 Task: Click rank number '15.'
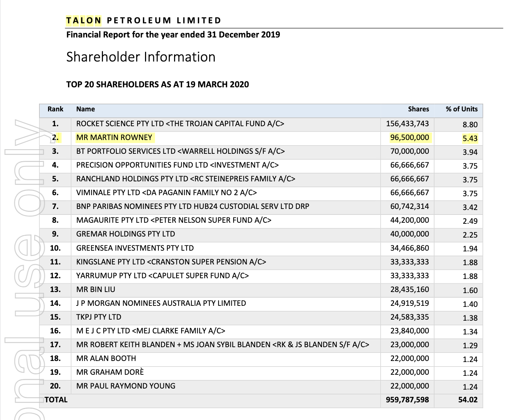[55, 317]
